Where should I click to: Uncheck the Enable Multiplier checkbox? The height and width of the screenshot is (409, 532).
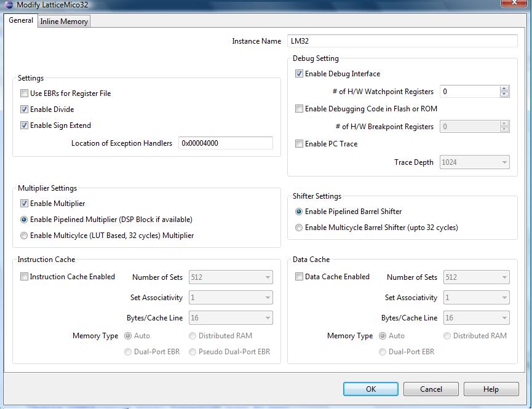(24, 204)
